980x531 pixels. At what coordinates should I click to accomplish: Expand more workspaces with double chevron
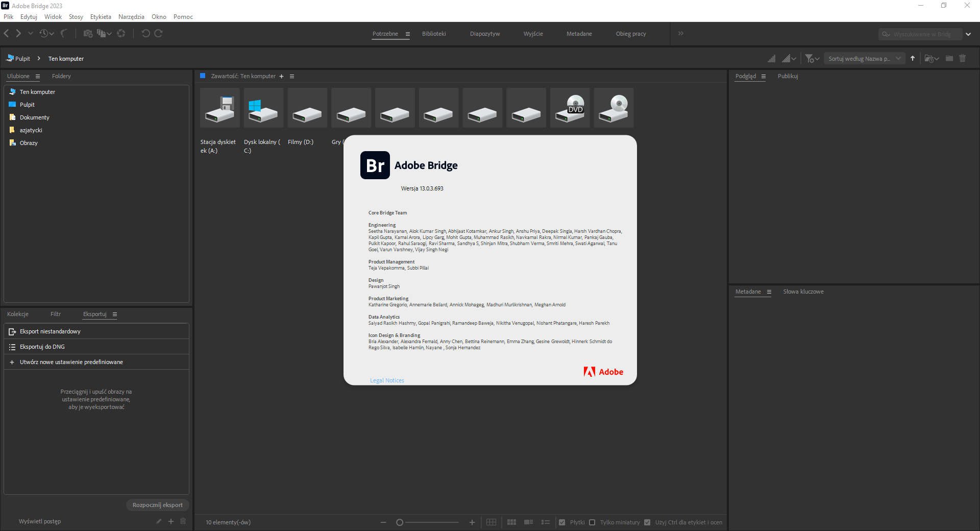(x=681, y=33)
